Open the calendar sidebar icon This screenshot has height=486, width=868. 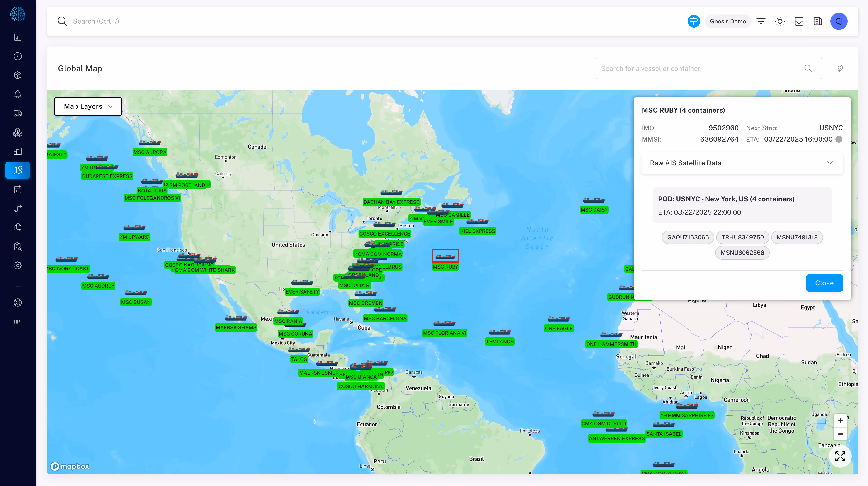point(17,190)
